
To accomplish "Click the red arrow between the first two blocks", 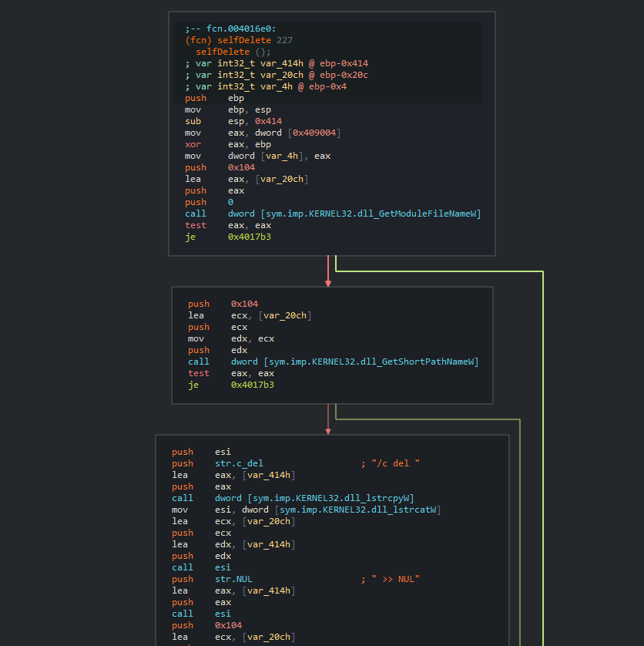I will tap(328, 271).
